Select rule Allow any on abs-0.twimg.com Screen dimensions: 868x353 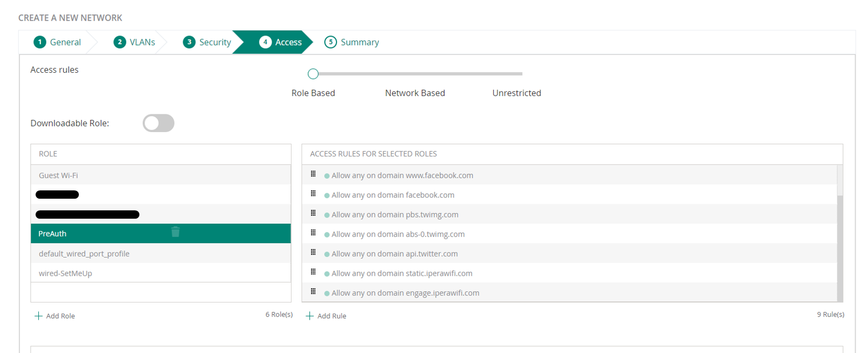pyautogui.click(x=569, y=234)
